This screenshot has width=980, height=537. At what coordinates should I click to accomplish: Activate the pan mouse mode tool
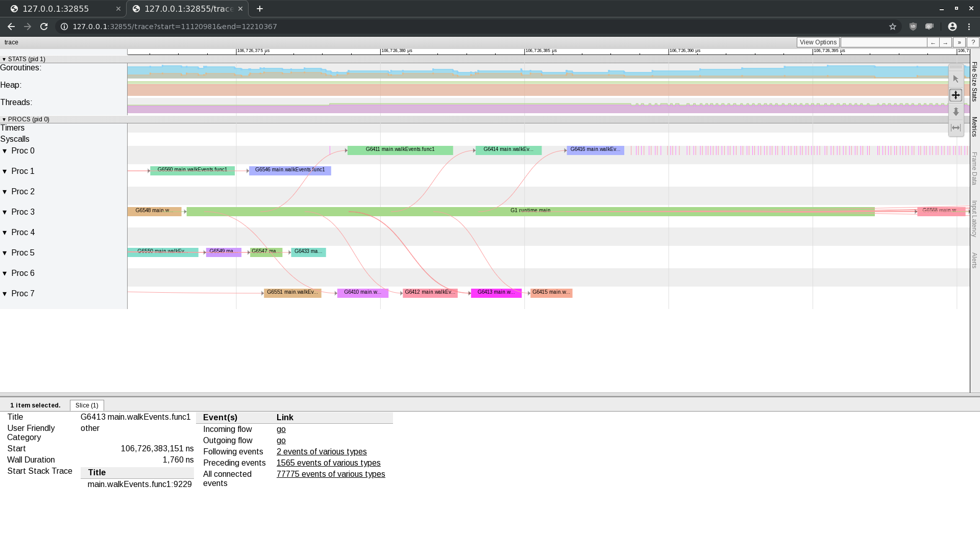click(x=955, y=95)
